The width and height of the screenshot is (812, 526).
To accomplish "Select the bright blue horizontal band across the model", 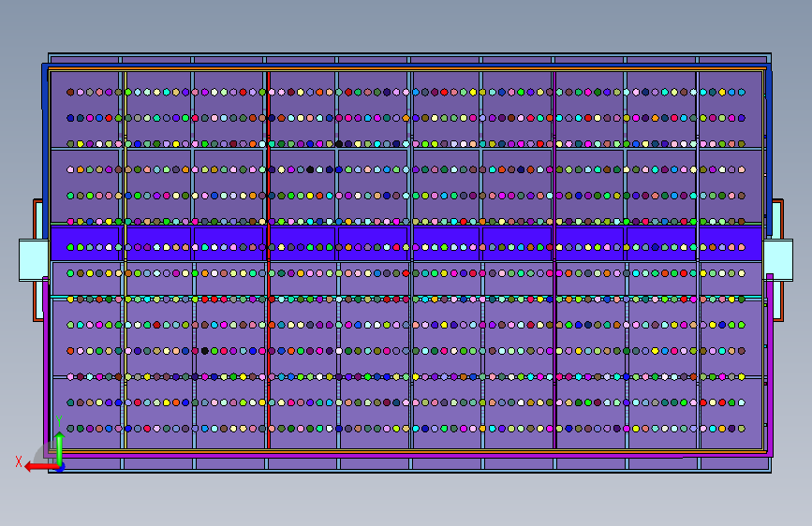I will tap(406, 242).
